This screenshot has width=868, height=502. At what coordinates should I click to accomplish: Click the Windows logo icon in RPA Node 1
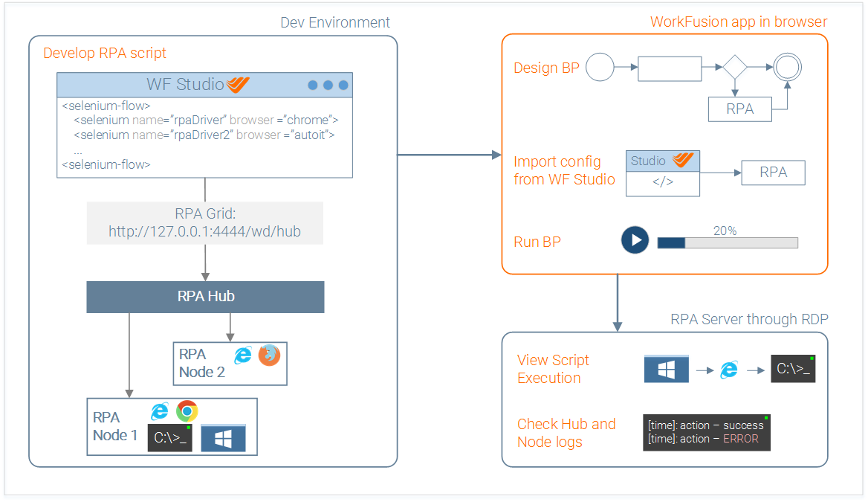223,438
